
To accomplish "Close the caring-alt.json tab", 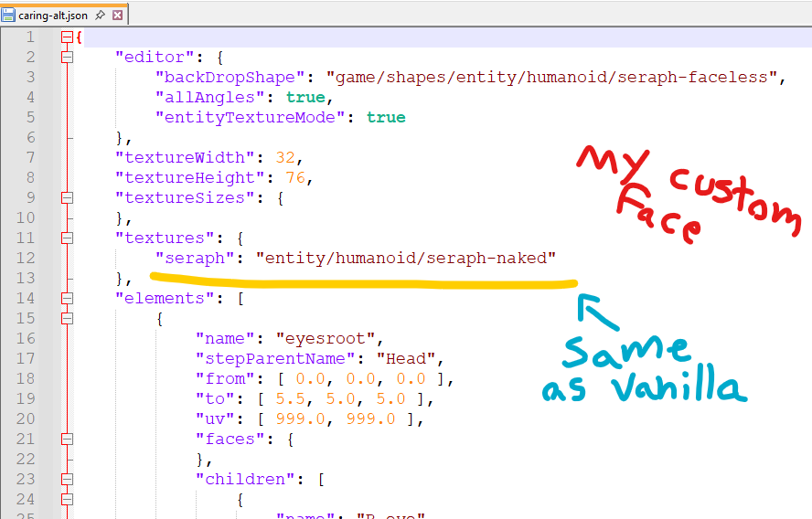I will pyautogui.click(x=118, y=16).
